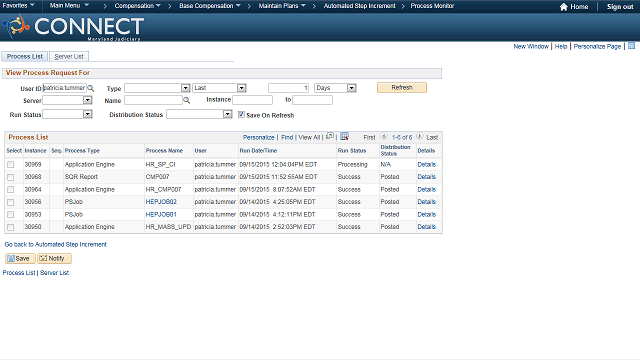Open the HEPJOB01 process name link
640x360 pixels.
coord(161,214)
